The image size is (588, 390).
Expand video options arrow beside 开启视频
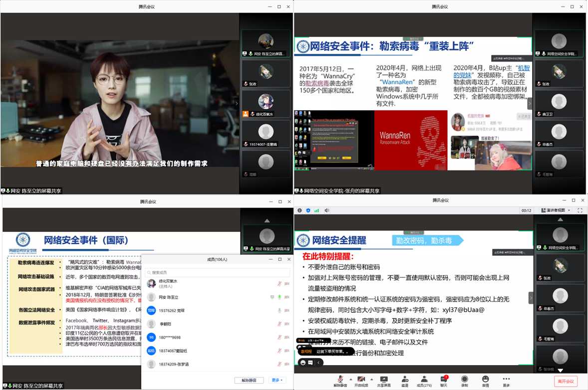pos(371,379)
